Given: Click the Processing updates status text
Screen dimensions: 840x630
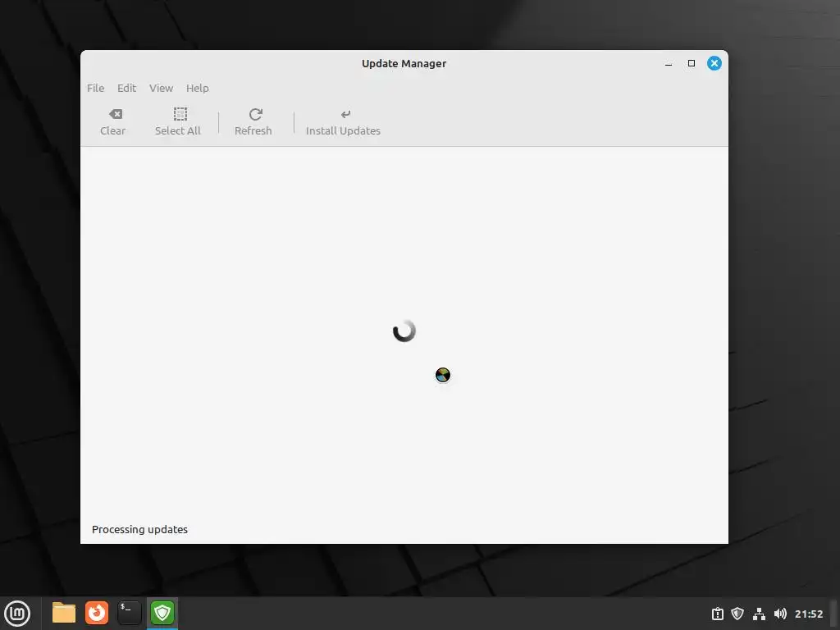Looking at the screenshot, I should 139,529.
